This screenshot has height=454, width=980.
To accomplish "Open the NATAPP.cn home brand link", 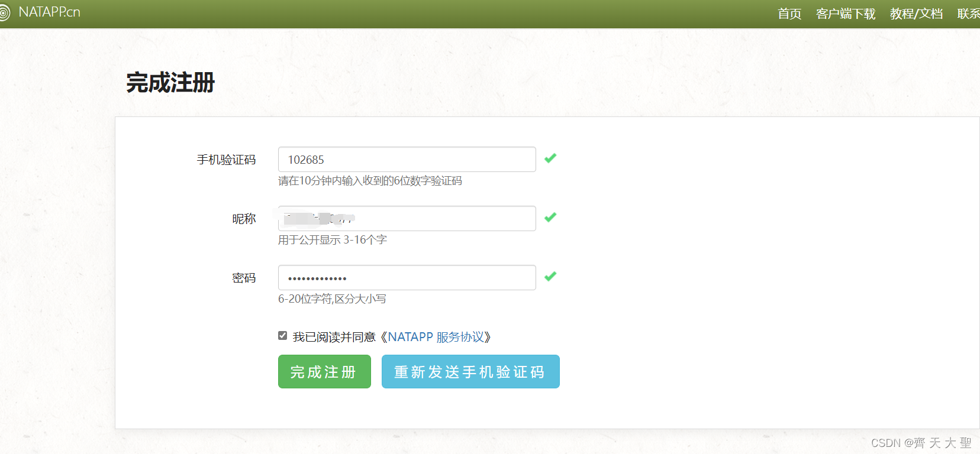I will [49, 12].
